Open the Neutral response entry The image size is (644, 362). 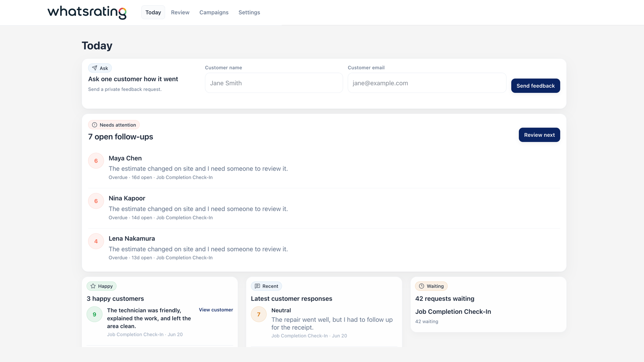324,323
